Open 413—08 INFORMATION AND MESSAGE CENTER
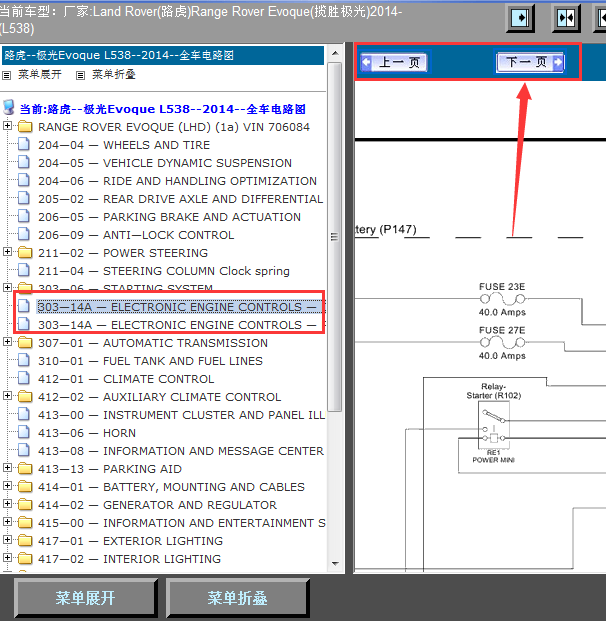Screen dimensions: 606x621 click(x=181, y=451)
